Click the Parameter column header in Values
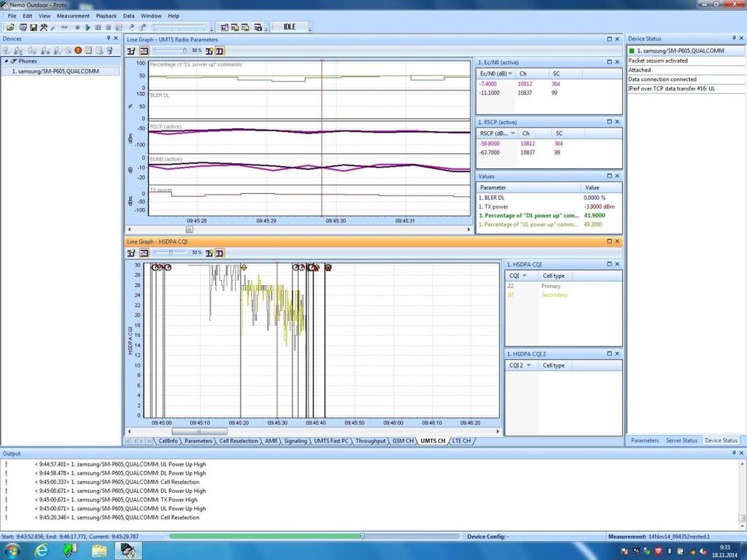The height and width of the screenshot is (560, 747). tap(528, 187)
